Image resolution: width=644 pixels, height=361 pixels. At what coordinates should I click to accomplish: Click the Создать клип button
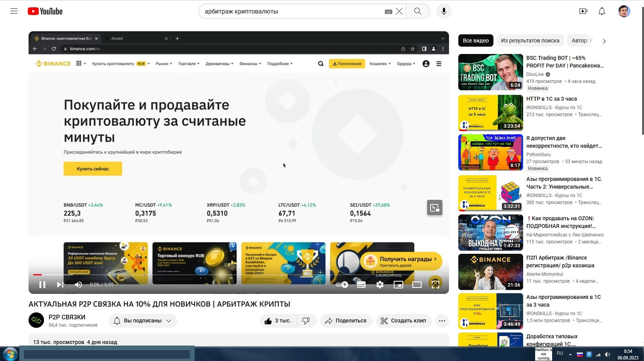pos(403,321)
